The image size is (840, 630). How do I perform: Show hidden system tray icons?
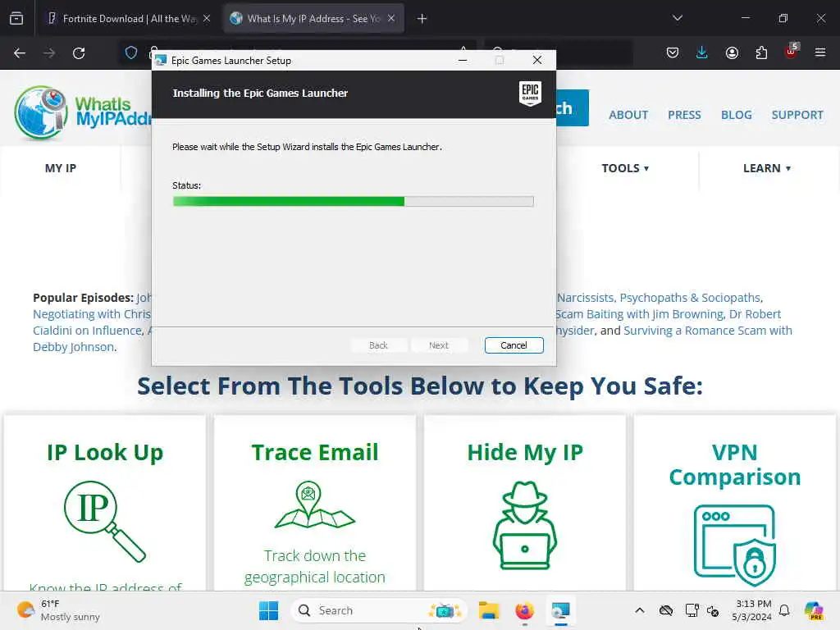[x=640, y=610]
